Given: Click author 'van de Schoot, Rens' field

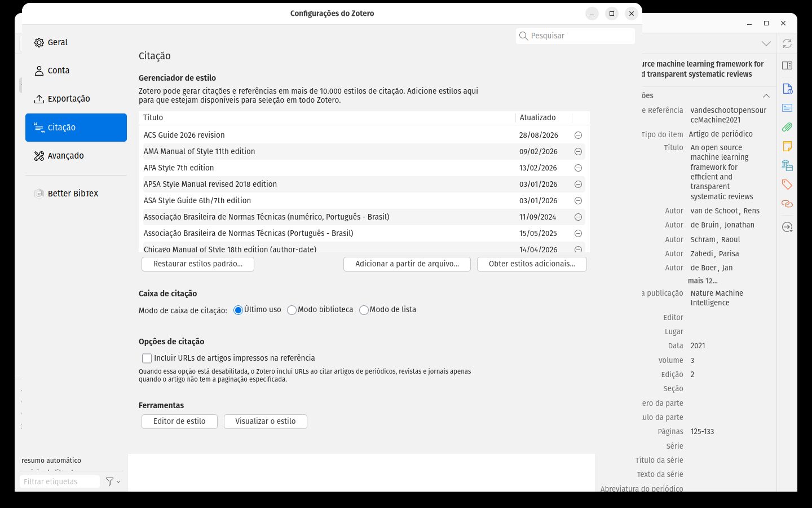Looking at the screenshot, I should point(725,211).
